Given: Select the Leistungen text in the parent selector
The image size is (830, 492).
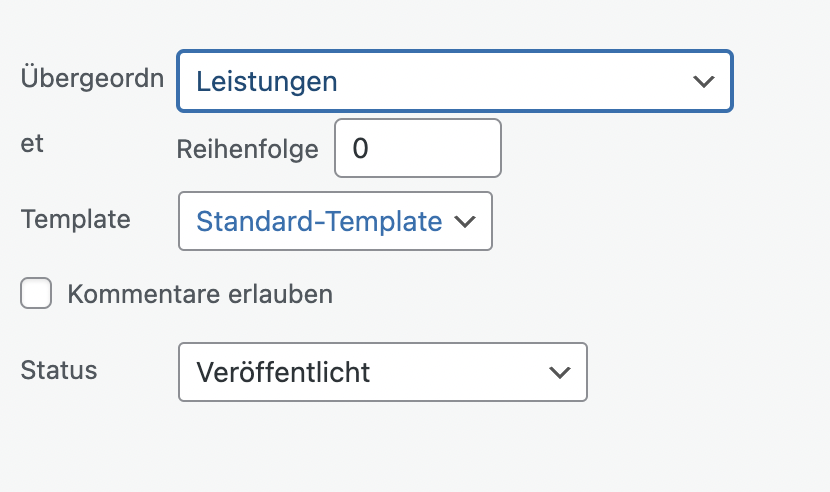Looking at the screenshot, I should [267, 82].
